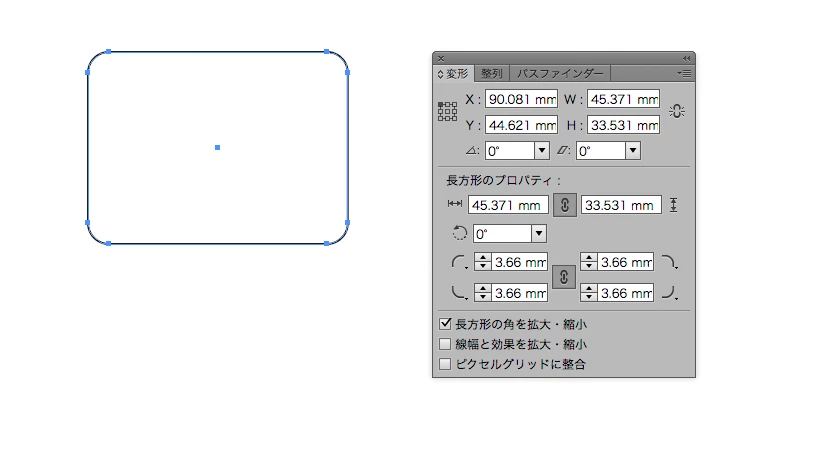This screenshot has width=818, height=461.
Task: Click bottom-left corner radius 3.66 mm field
Action: 520,293
